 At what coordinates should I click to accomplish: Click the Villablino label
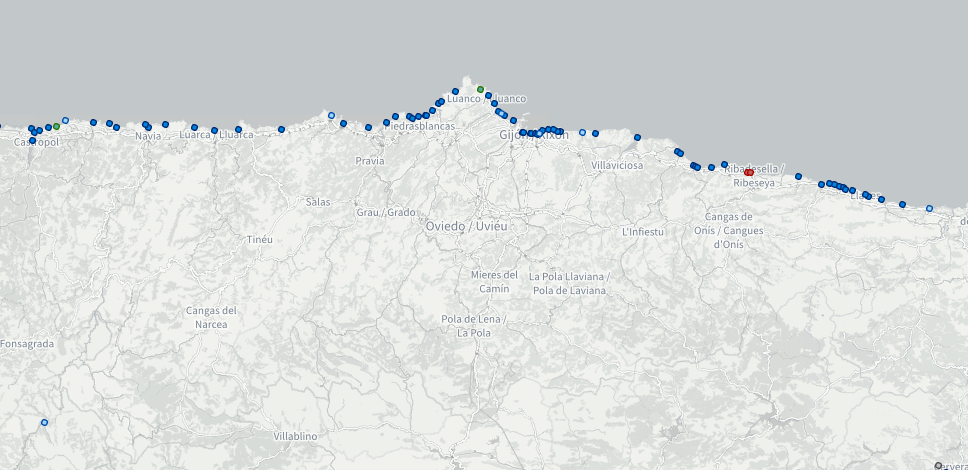coord(295,437)
